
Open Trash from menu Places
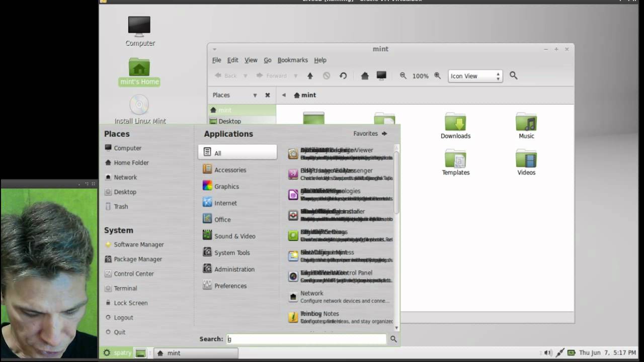116,206
